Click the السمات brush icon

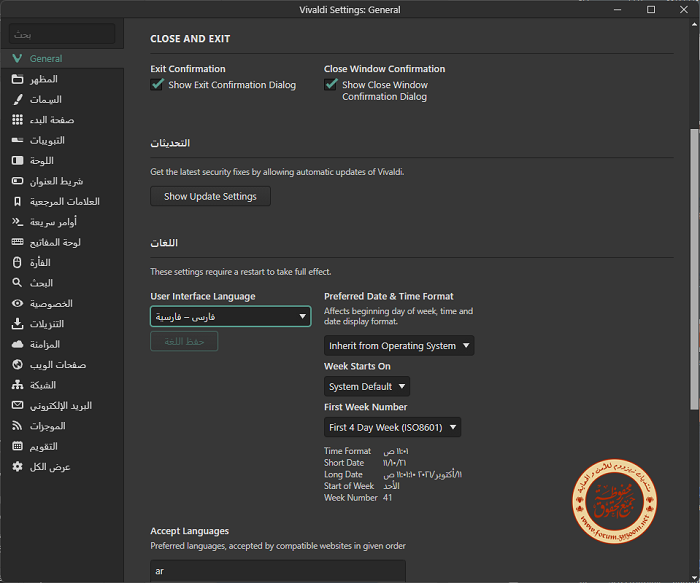click(x=17, y=100)
